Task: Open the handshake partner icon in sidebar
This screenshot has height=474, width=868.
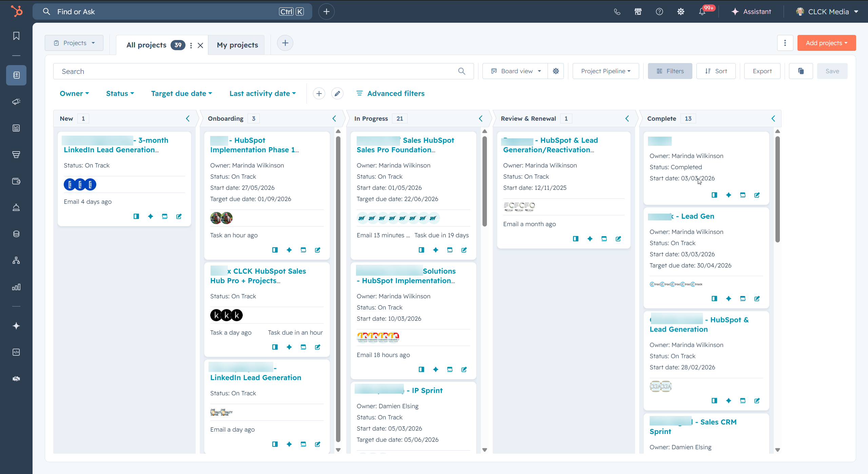Action: click(16, 379)
